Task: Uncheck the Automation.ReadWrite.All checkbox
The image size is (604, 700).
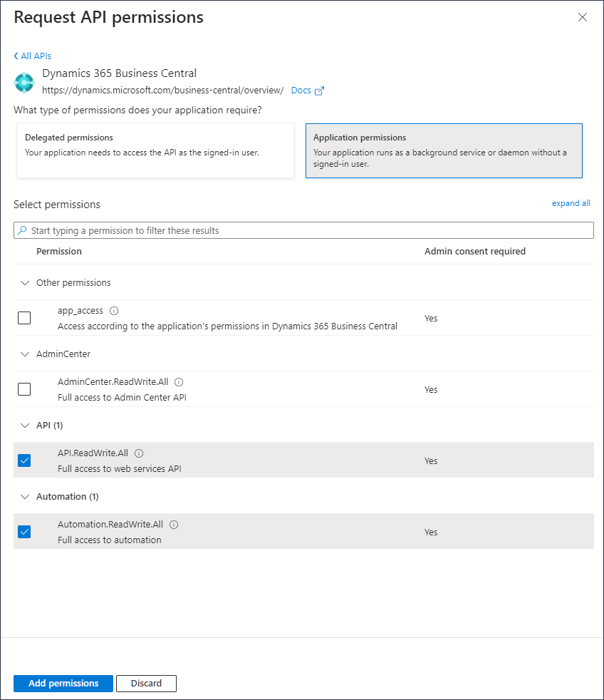Action: click(24, 532)
